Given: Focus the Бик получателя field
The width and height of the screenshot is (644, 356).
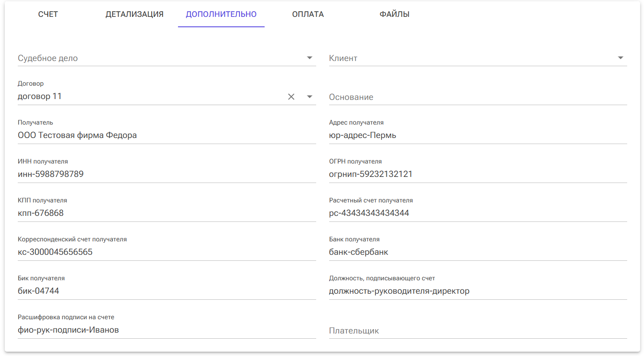Looking at the screenshot, I should click(x=166, y=291).
